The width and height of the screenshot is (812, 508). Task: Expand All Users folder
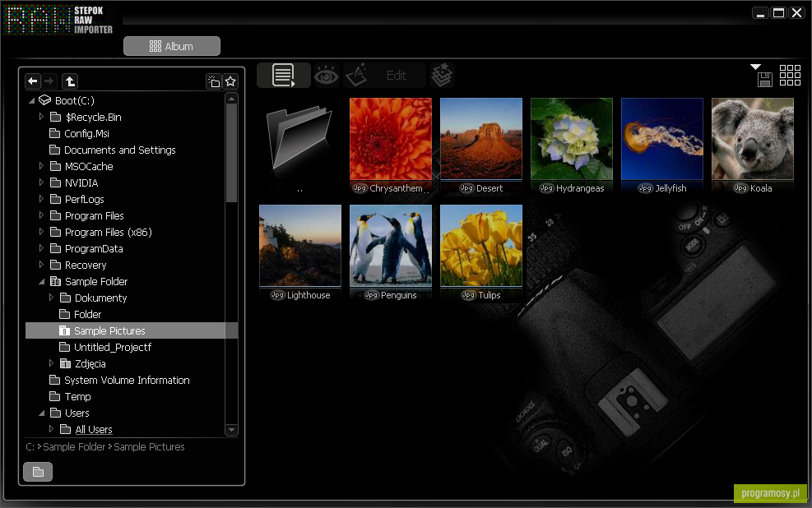click(x=51, y=429)
